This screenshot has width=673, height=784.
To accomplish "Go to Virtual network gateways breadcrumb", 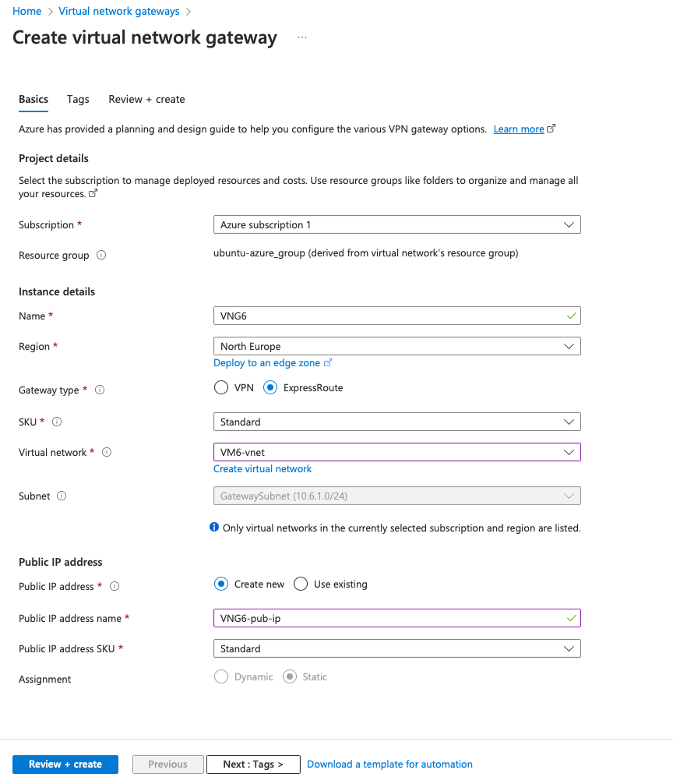I will click(119, 11).
